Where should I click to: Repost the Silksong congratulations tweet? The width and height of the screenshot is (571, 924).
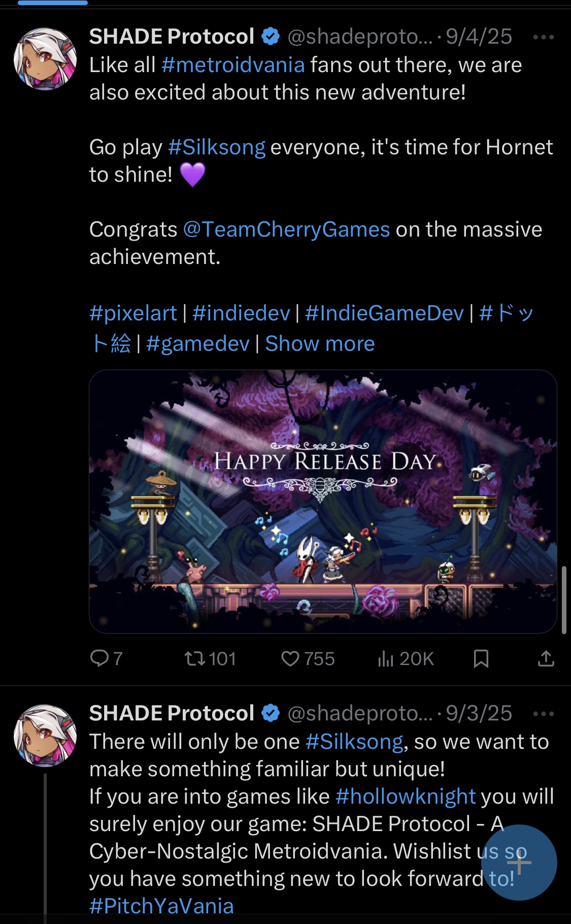click(x=210, y=658)
